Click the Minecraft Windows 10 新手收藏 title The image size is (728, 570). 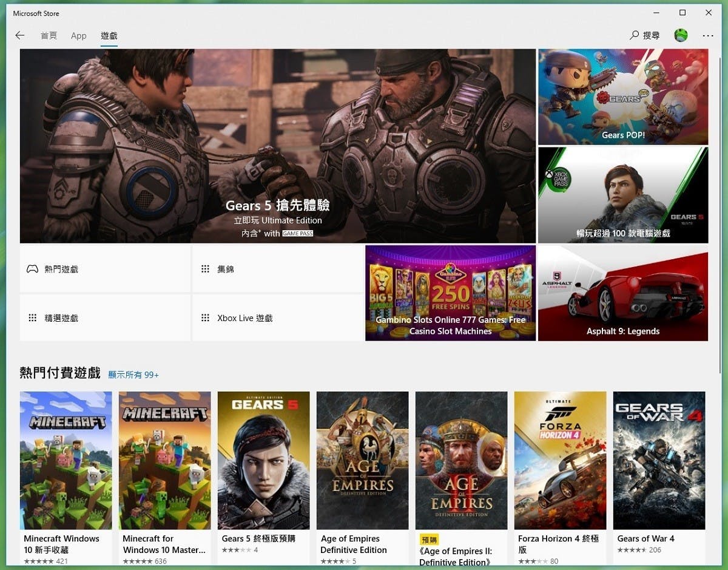point(61,544)
